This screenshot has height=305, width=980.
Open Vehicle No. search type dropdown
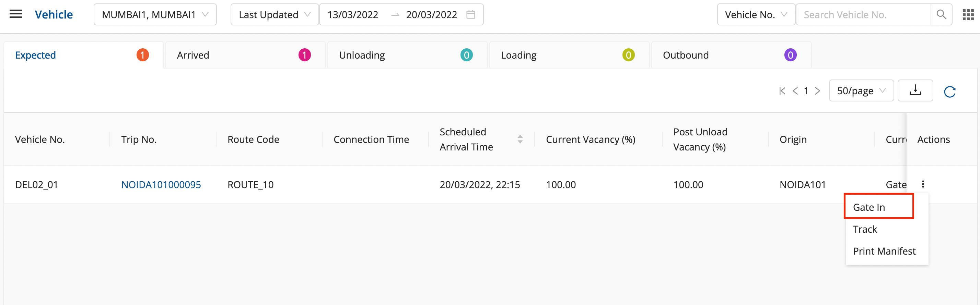pyautogui.click(x=756, y=14)
